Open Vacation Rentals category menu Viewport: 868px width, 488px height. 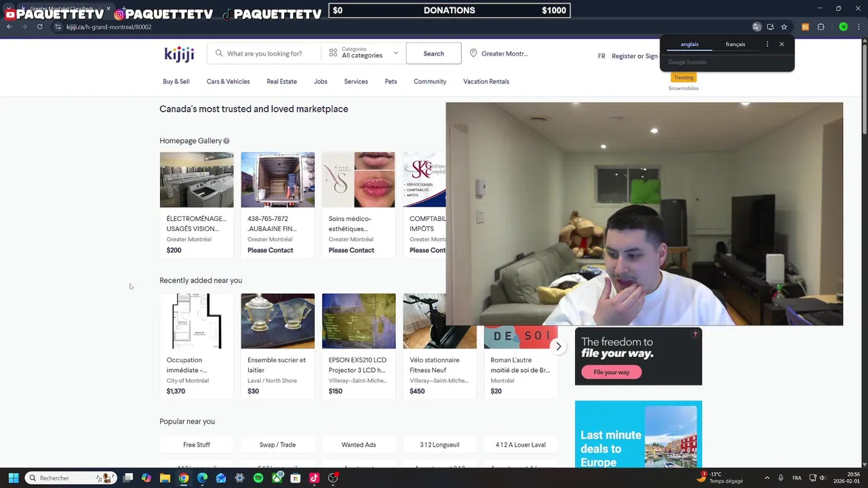[486, 81]
